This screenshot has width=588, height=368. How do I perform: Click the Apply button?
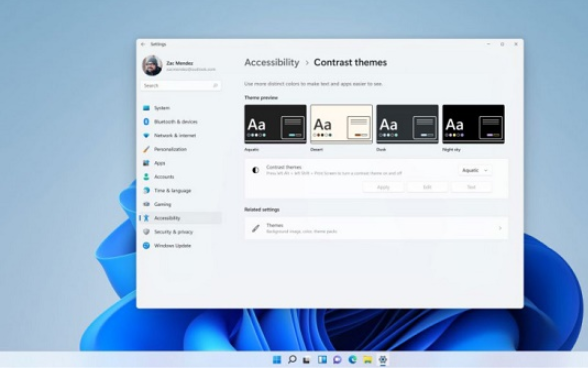coord(383,187)
